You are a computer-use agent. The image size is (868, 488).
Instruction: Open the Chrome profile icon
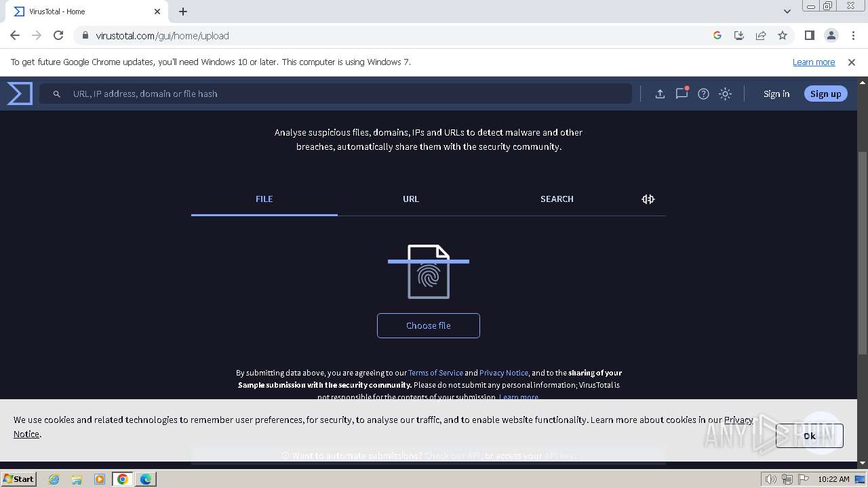coord(831,35)
